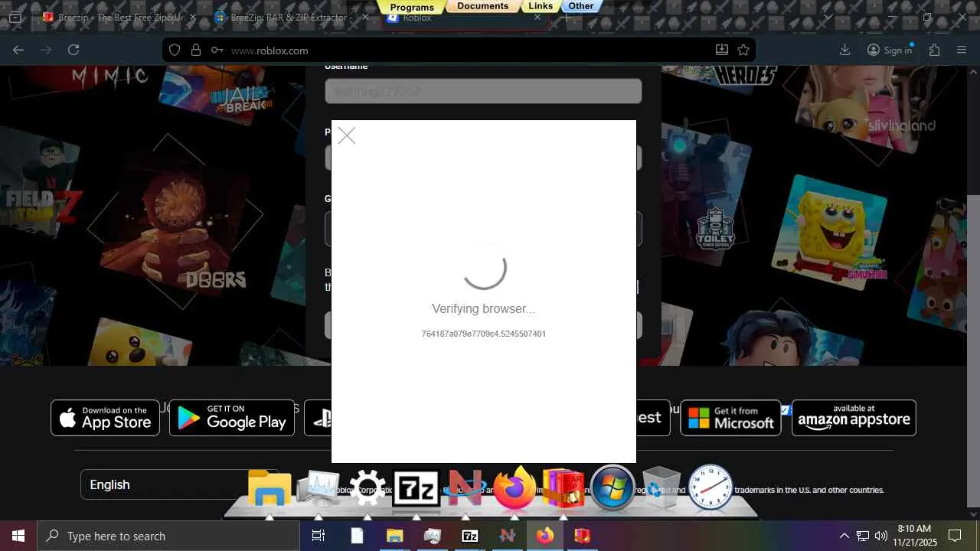Click the Verifying browser... text

484,308
